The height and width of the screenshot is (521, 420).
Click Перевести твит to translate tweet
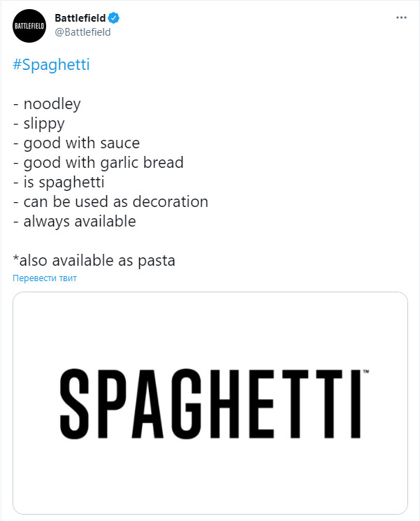[45, 278]
